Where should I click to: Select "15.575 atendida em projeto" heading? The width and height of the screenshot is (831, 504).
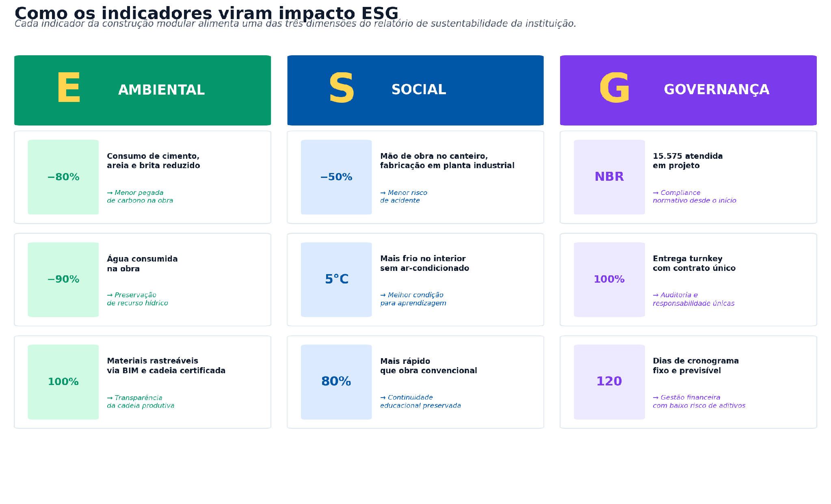tap(688, 161)
